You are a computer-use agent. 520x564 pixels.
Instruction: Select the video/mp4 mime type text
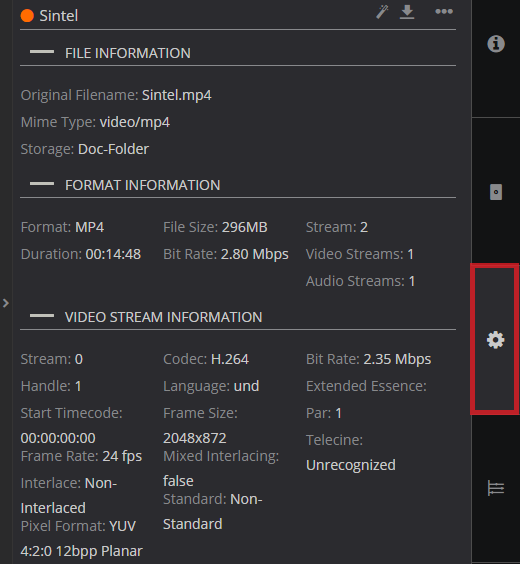click(134, 122)
